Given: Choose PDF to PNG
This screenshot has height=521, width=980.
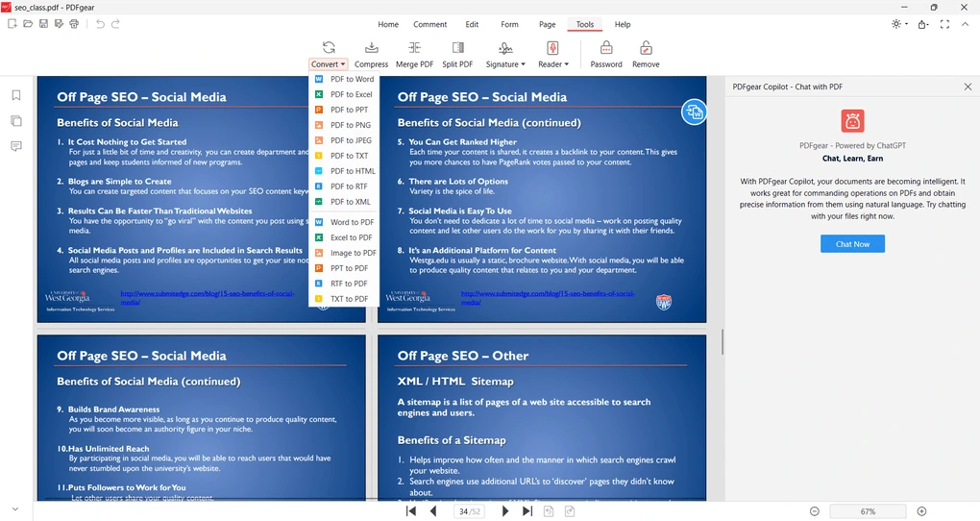Looking at the screenshot, I should point(344,125).
